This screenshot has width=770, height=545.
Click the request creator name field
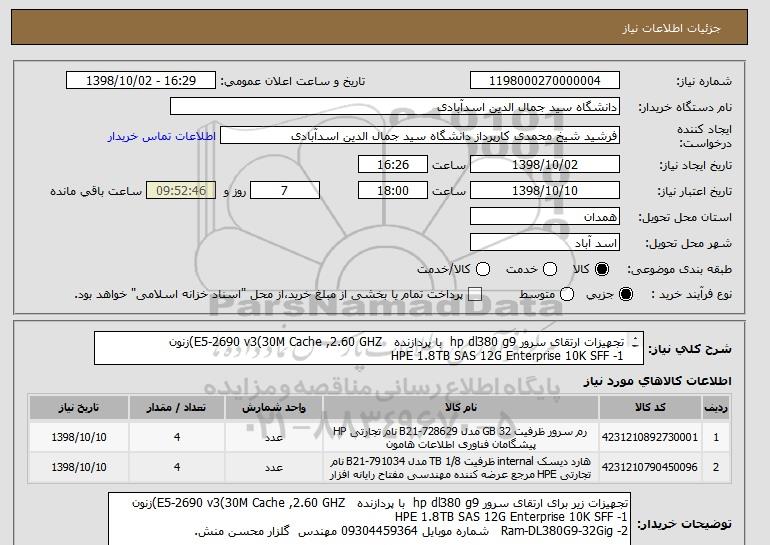pyautogui.click(x=420, y=136)
